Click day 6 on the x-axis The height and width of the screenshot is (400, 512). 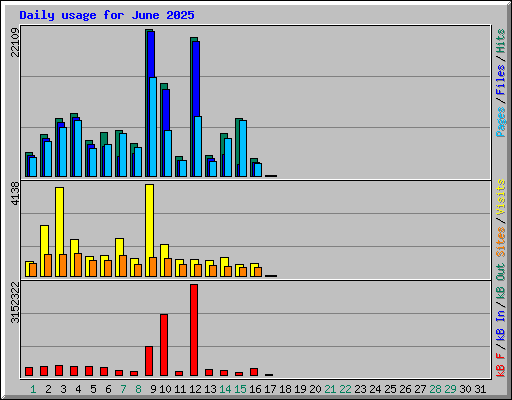click(108, 389)
